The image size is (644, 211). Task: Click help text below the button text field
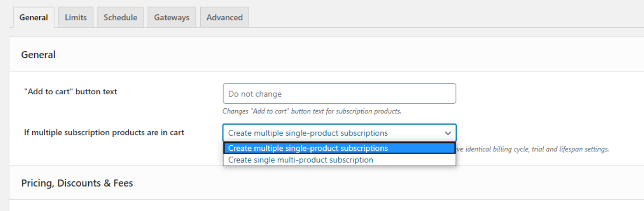(312, 111)
